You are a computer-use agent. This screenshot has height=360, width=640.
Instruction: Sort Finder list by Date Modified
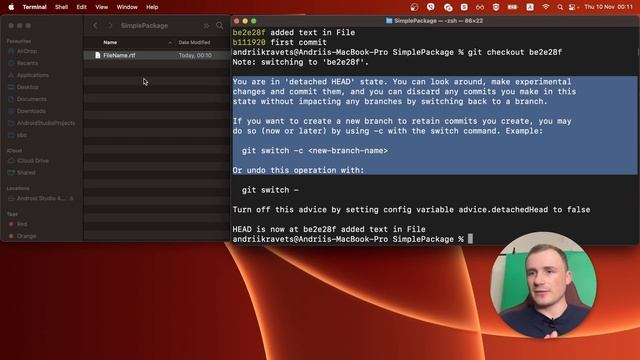pyautogui.click(x=194, y=42)
